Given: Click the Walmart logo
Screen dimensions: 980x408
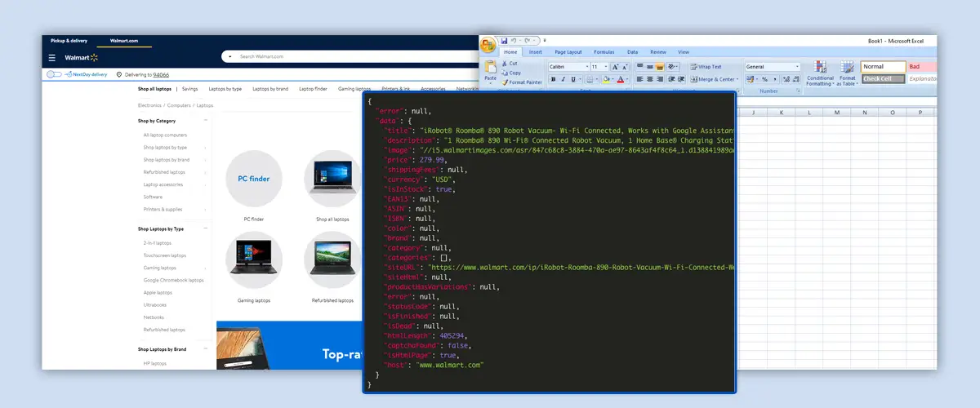Looking at the screenshot, I should 81,58.
